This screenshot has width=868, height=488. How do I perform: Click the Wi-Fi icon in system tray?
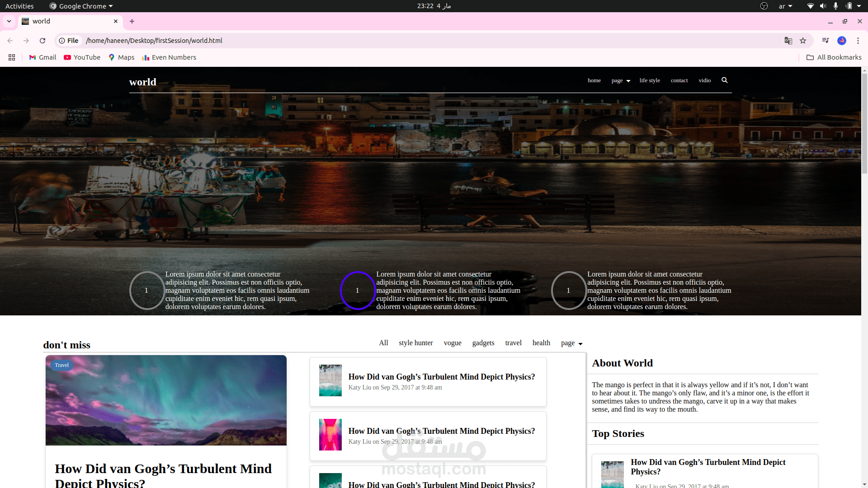[x=811, y=6]
